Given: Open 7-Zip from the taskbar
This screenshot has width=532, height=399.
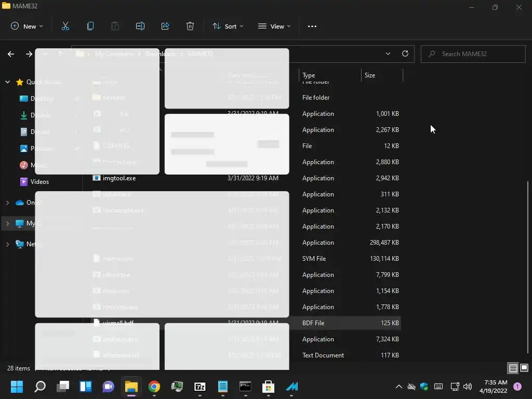Looking at the screenshot, I should 200,386.
